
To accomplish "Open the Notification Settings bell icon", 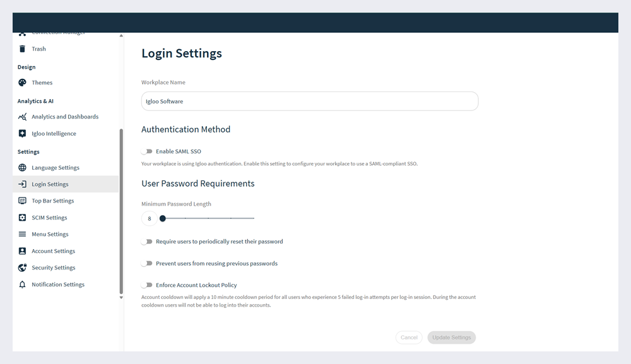I will 23,284.
